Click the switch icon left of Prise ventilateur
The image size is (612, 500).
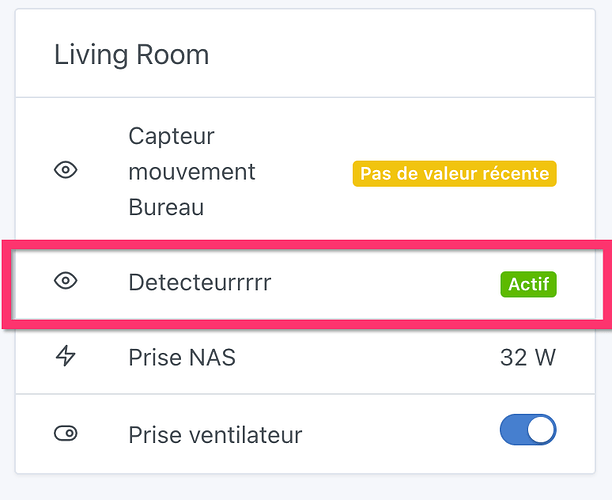click(x=65, y=433)
